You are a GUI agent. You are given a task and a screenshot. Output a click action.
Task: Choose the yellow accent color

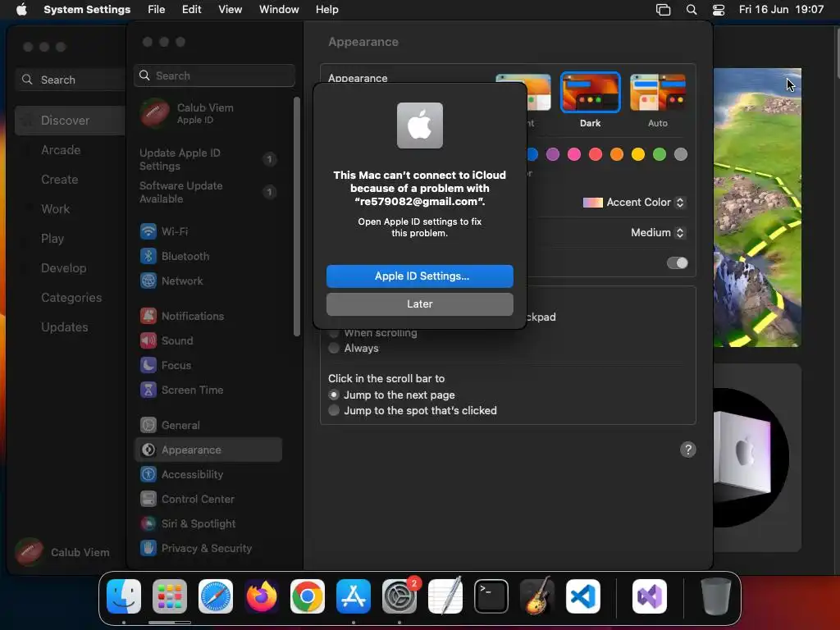638,154
